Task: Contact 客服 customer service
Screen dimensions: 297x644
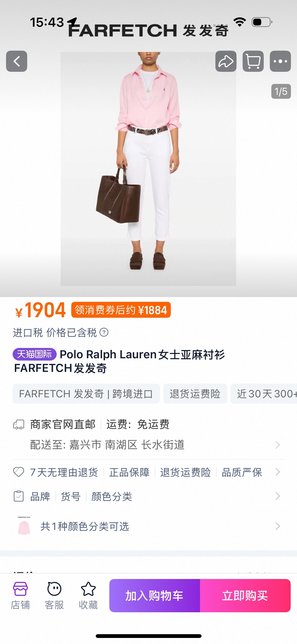Action: pyautogui.click(x=54, y=596)
